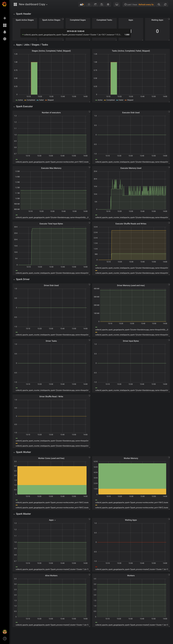The image size is (173, 644).
Task: Open the Executor Memory Used panel title menu
Action: [131, 168]
